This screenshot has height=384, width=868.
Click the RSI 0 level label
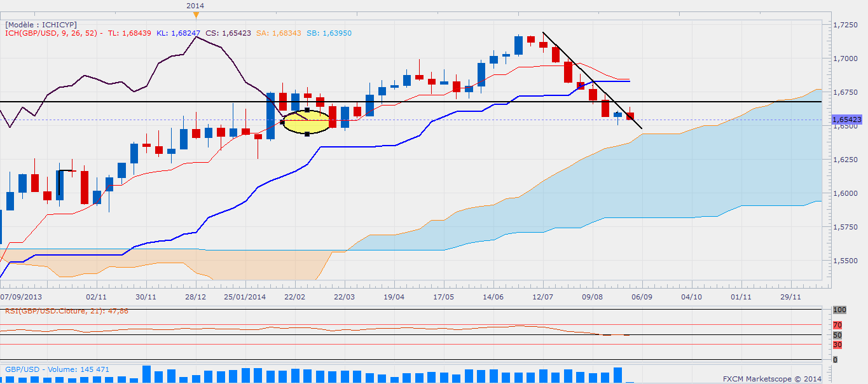click(x=836, y=360)
